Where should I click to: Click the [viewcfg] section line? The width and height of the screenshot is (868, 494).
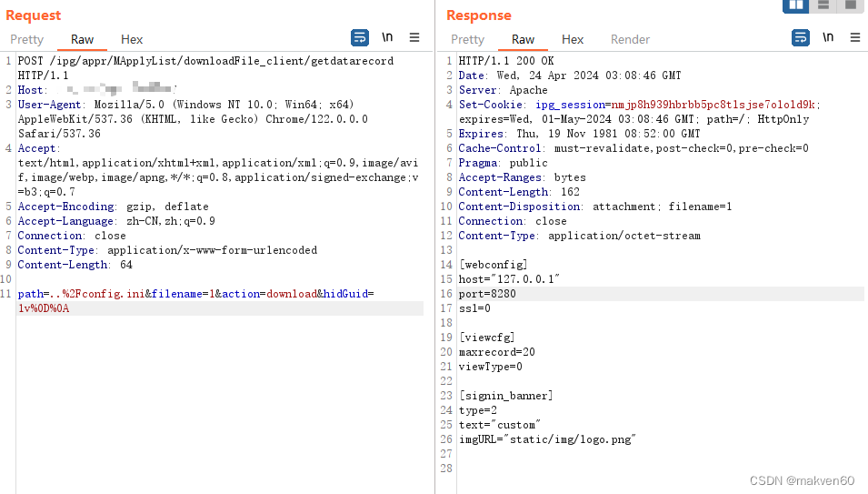coord(486,338)
